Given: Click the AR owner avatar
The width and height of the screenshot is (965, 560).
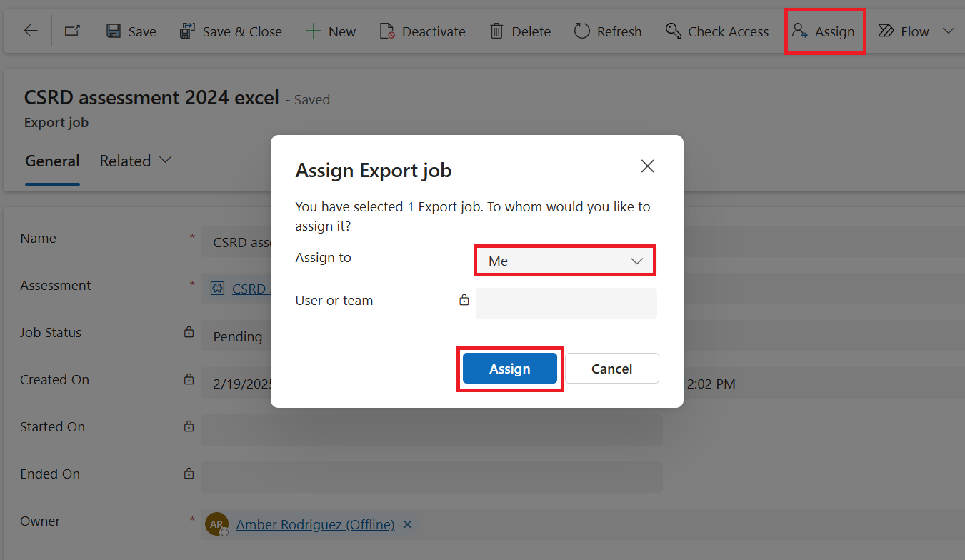Looking at the screenshot, I should coord(216,524).
